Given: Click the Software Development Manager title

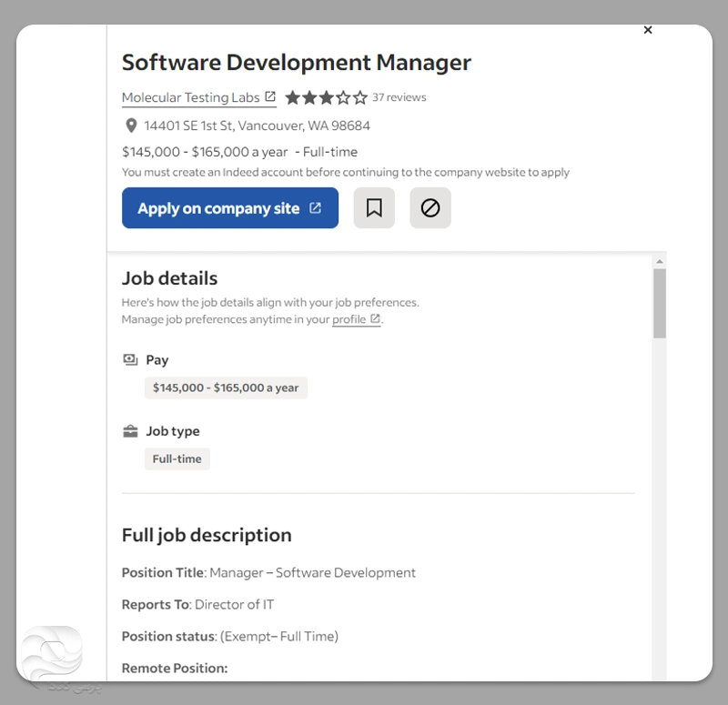Looking at the screenshot, I should pyautogui.click(x=297, y=63).
